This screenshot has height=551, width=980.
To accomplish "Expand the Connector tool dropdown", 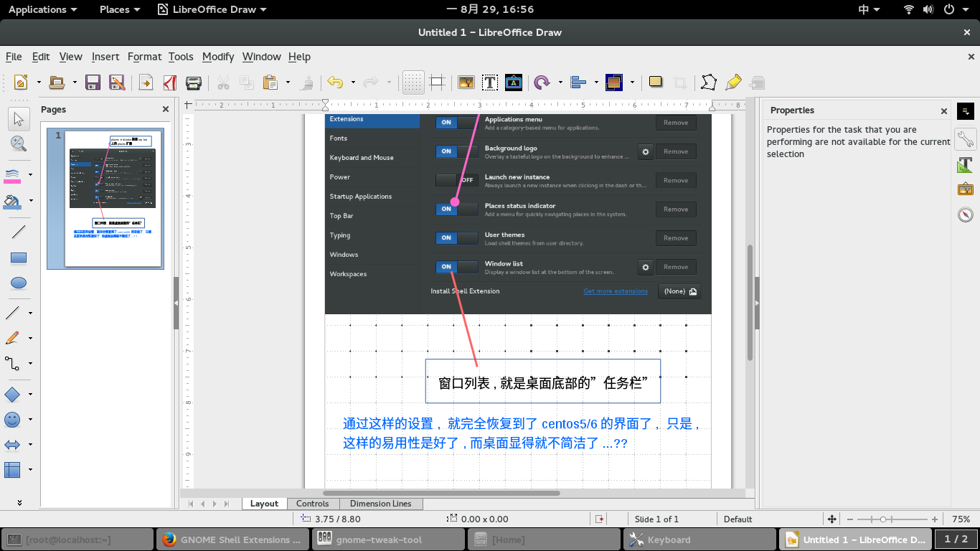I will pyautogui.click(x=30, y=364).
